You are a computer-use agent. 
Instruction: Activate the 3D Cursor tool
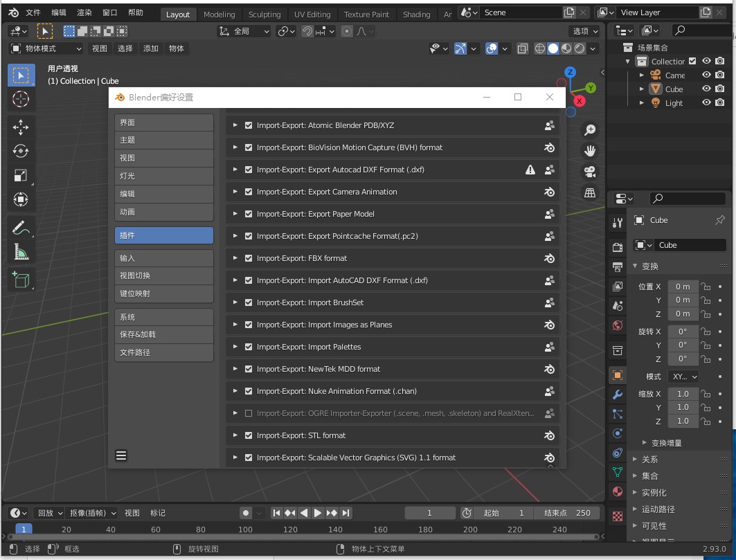(x=21, y=100)
